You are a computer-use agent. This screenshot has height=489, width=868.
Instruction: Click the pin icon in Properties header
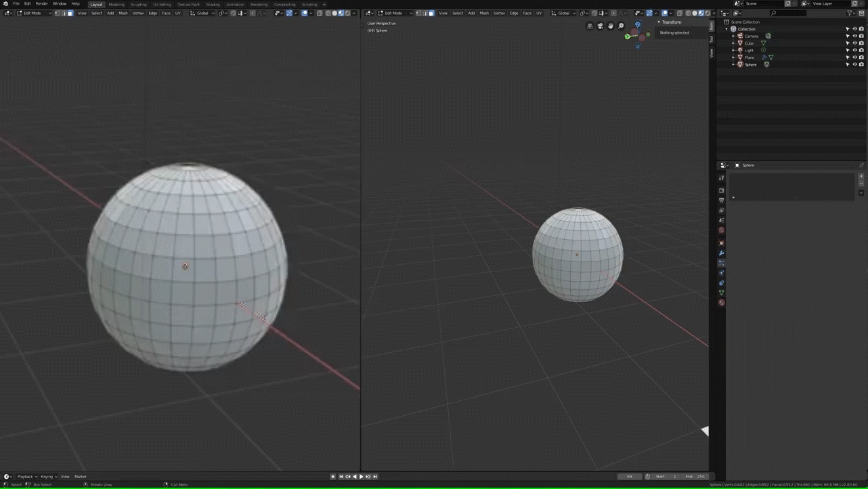pyautogui.click(x=861, y=165)
